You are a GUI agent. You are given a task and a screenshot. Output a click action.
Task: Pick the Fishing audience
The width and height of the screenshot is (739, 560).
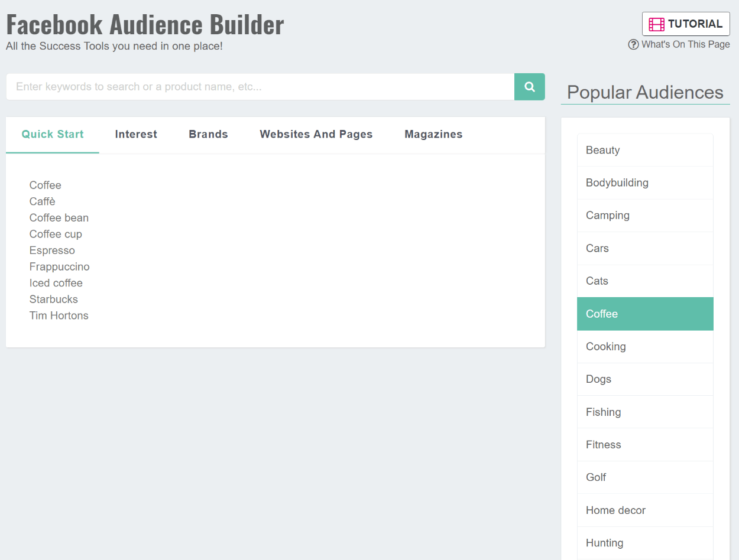pyautogui.click(x=645, y=412)
